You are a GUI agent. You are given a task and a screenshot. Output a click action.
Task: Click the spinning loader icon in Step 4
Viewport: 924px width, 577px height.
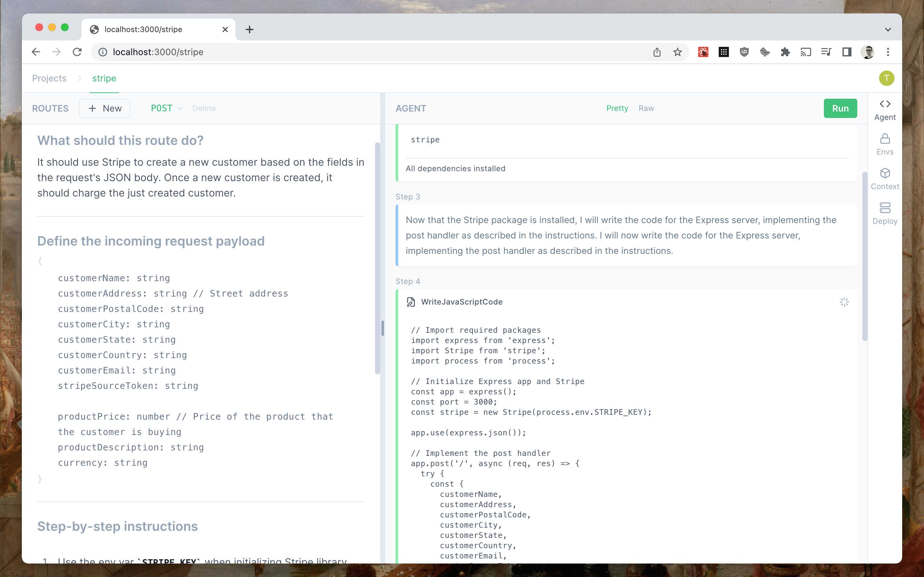click(844, 302)
